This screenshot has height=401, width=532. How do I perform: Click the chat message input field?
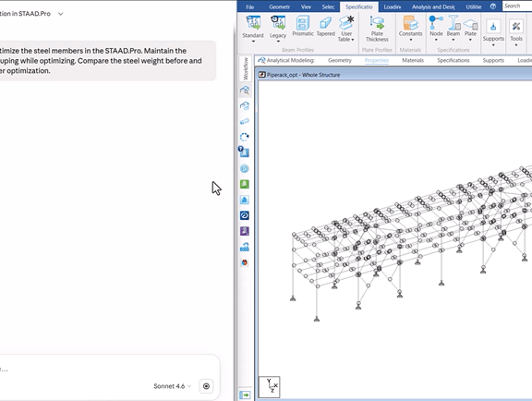pyautogui.click(x=109, y=369)
